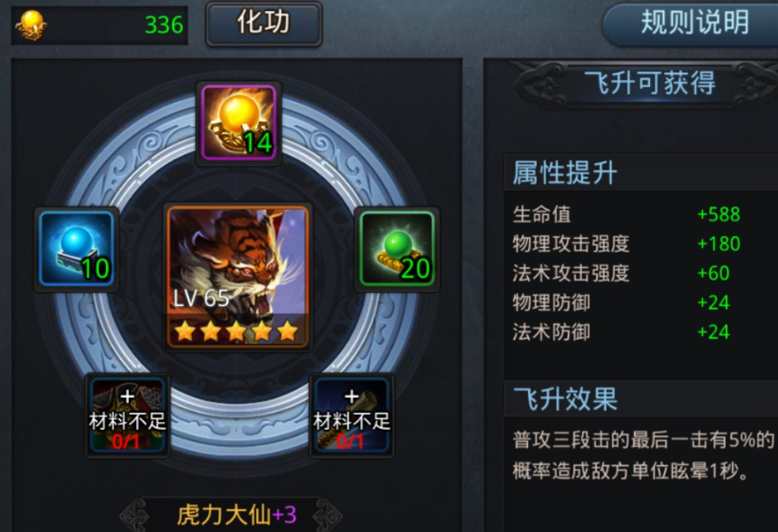The width and height of the screenshot is (778, 532).
Task: Tap the five-star rating on the portrait
Action: 236,331
